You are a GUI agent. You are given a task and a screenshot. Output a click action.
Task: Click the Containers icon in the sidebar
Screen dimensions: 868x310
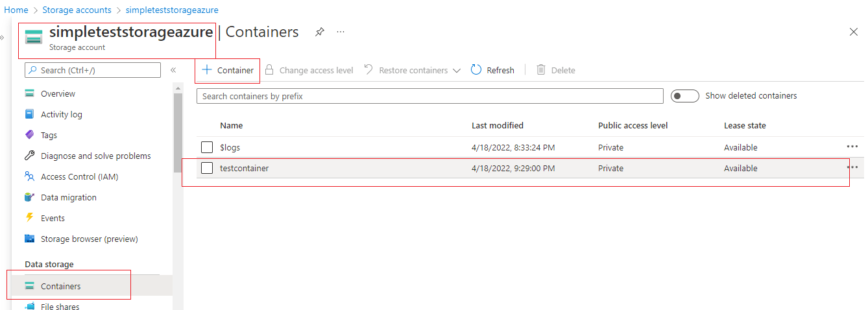(29, 286)
